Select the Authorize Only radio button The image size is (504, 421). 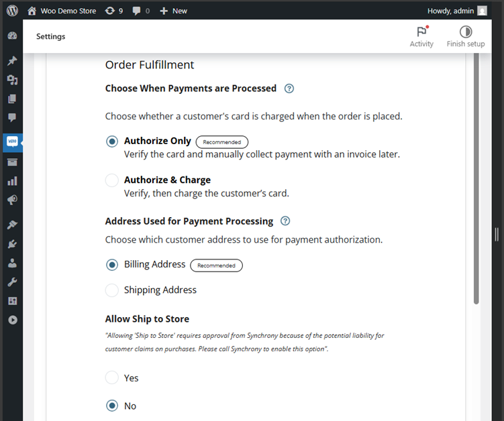click(112, 141)
